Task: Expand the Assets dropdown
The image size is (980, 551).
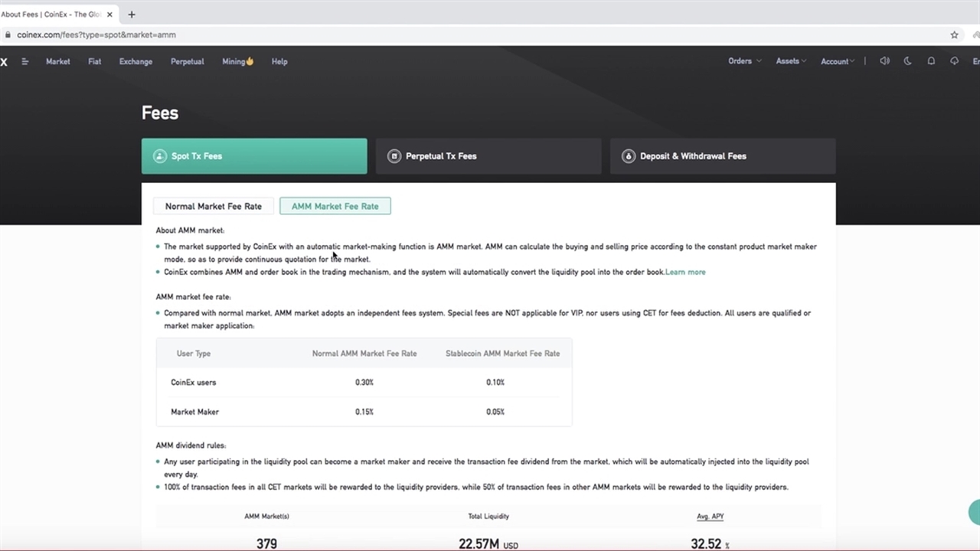Action: tap(791, 61)
